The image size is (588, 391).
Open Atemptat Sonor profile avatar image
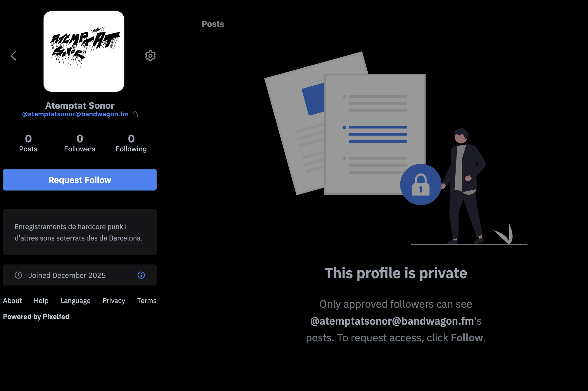click(x=84, y=51)
